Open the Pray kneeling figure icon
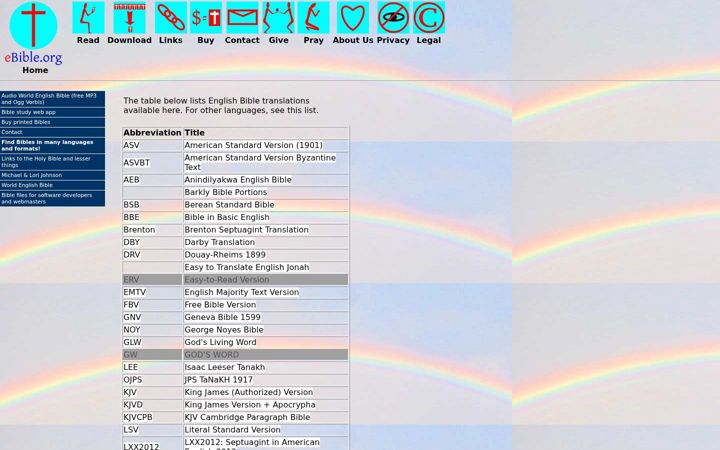The height and width of the screenshot is (450, 720). (314, 17)
